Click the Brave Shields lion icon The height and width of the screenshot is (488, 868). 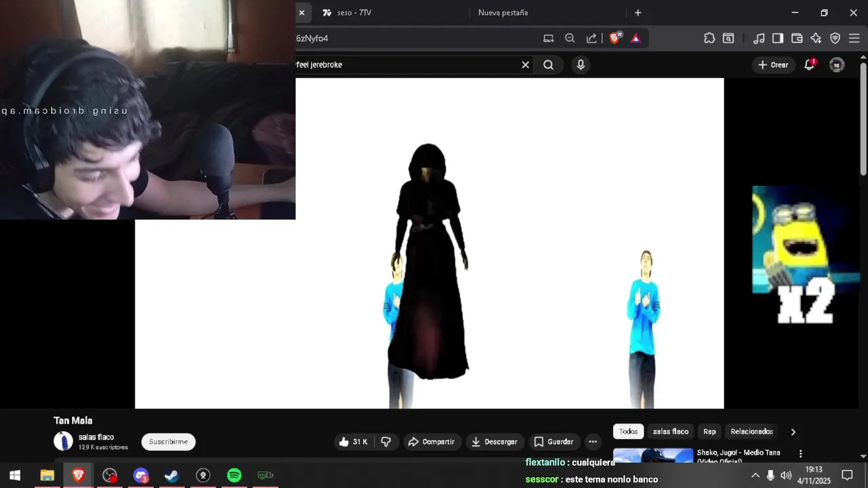tap(615, 38)
